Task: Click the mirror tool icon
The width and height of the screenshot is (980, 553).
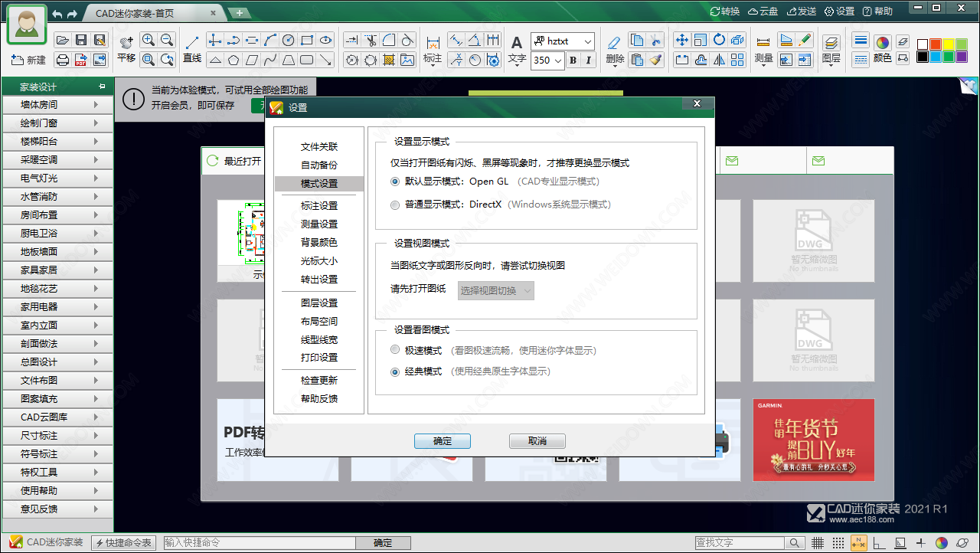Action: click(719, 60)
